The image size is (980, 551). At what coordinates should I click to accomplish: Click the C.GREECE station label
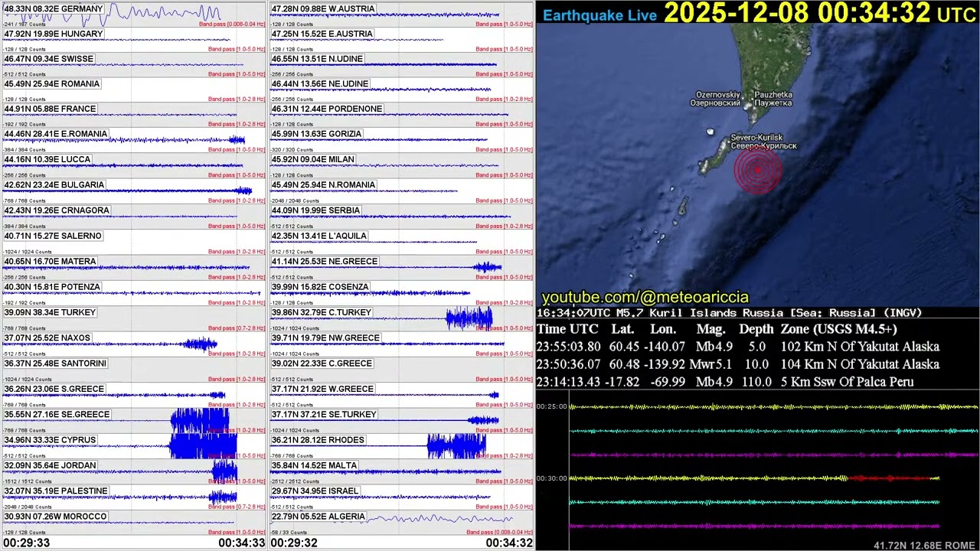tap(322, 364)
